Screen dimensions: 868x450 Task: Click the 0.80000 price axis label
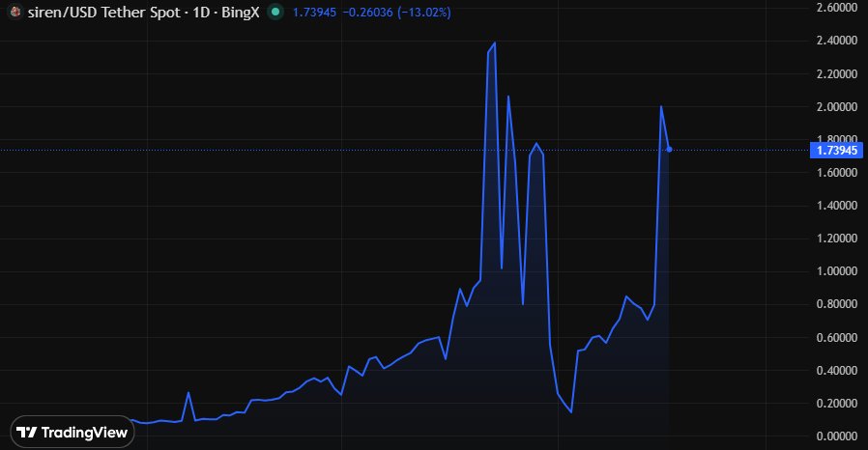tap(836, 304)
